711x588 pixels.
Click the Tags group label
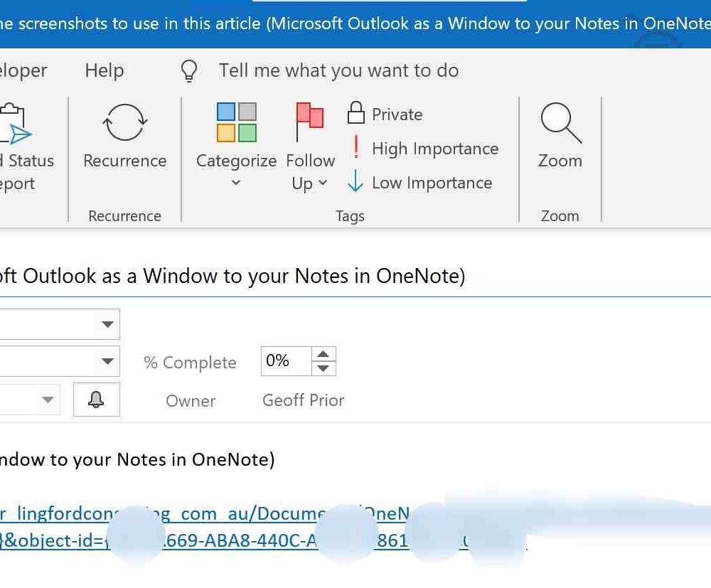click(350, 216)
